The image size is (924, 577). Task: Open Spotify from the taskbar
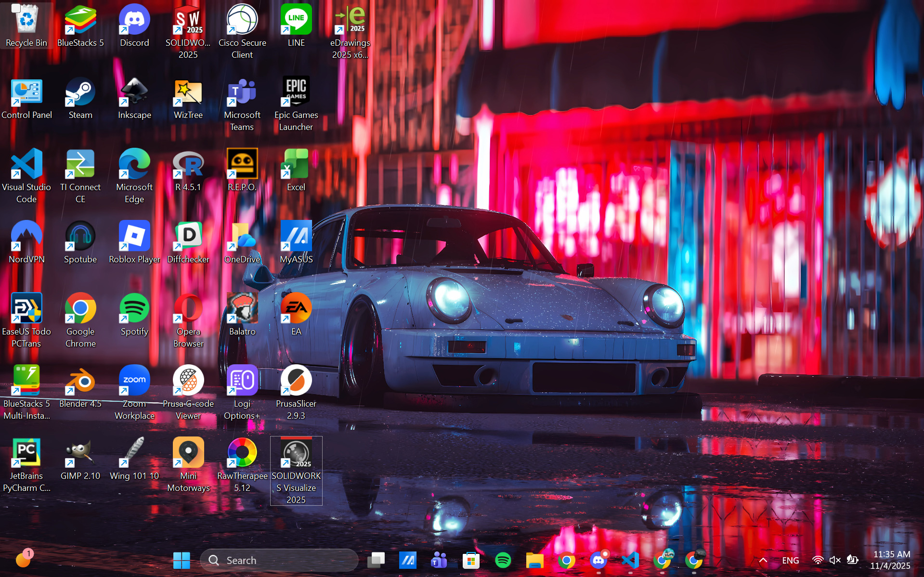pos(503,560)
